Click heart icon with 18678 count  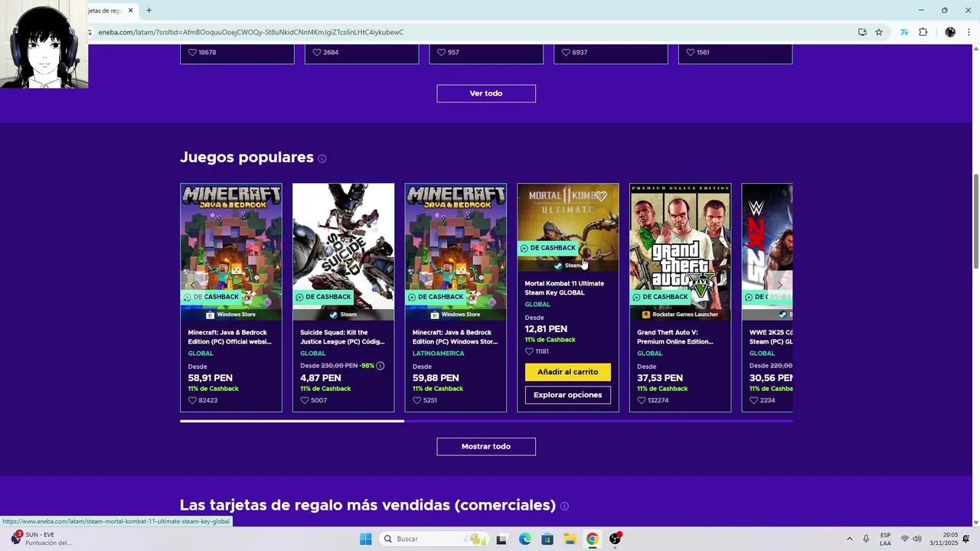pyautogui.click(x=192, y=53)
